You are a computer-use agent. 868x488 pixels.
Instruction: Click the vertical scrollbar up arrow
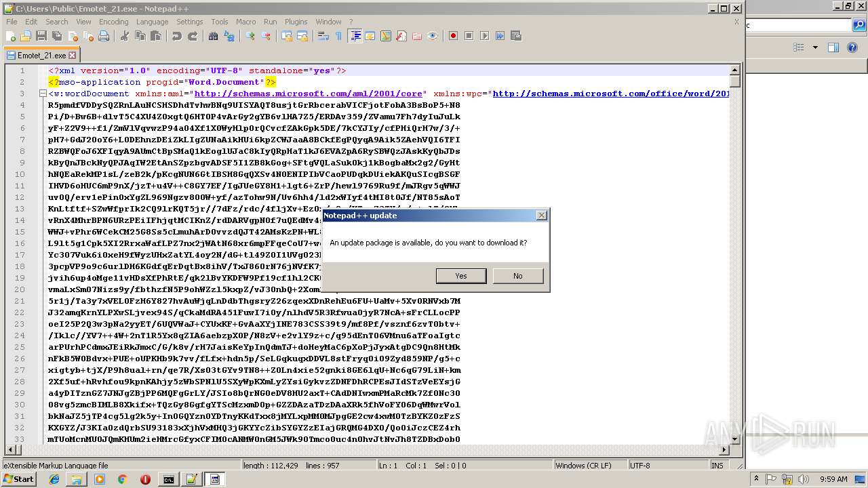pos(735,70)
